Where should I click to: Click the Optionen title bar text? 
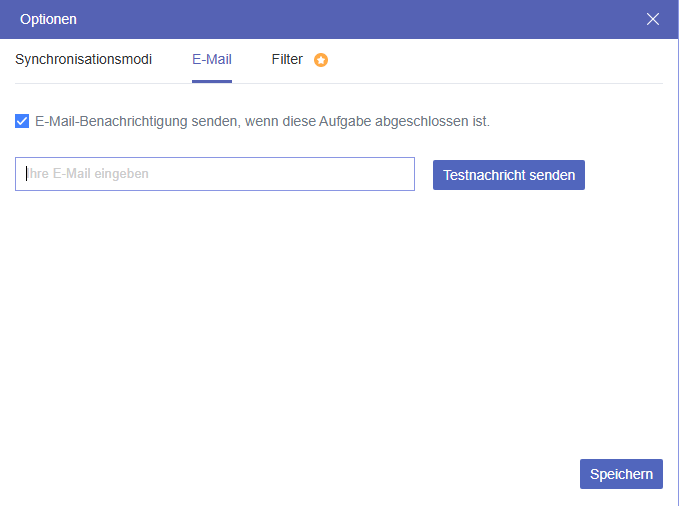click(49, 19)
